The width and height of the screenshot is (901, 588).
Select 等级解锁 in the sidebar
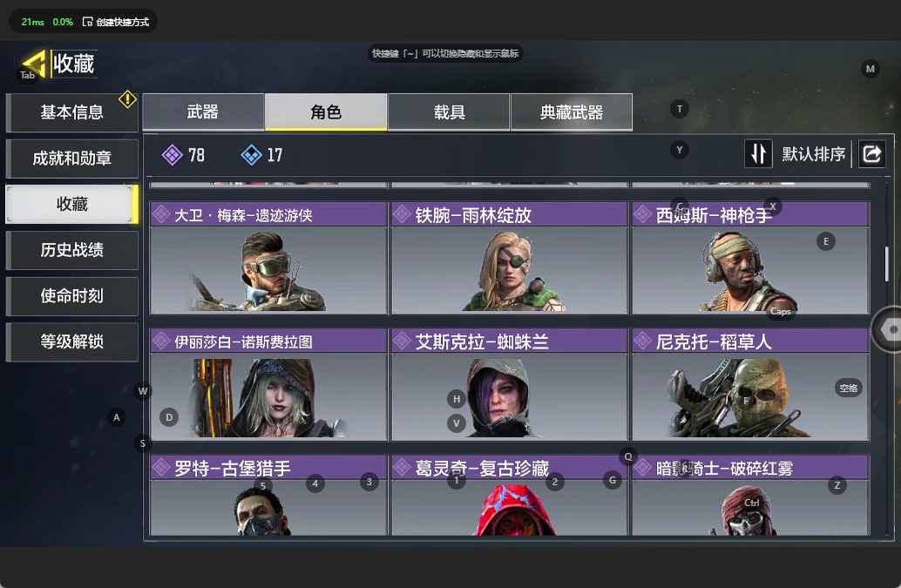coord(71,341)
